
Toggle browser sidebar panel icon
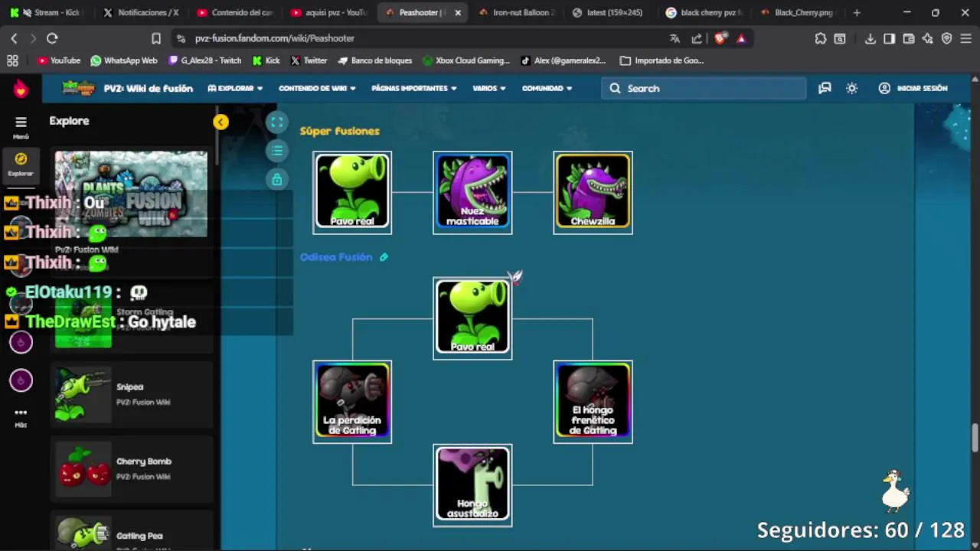(889, 38)
